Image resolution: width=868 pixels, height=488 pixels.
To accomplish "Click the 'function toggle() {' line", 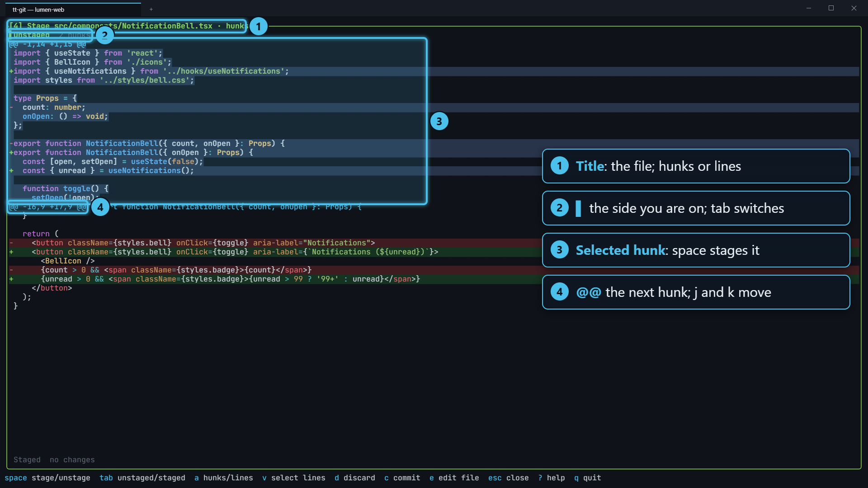I will point(66,188).
